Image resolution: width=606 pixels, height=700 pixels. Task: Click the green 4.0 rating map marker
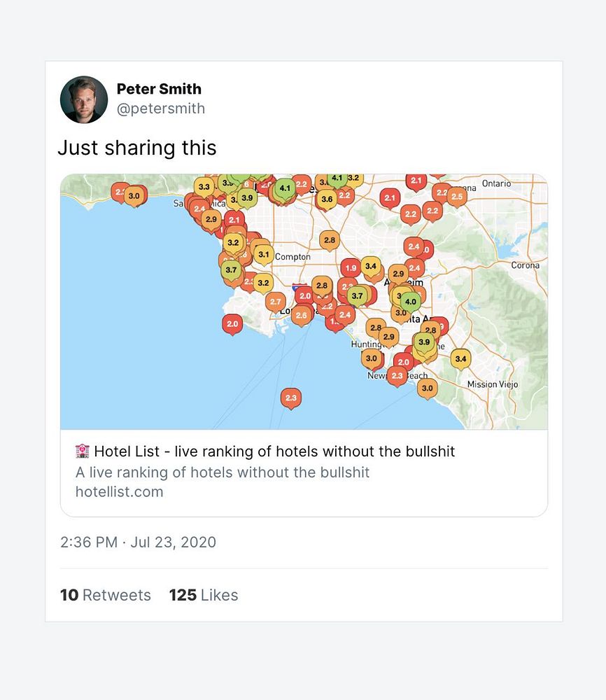(410, 302)
